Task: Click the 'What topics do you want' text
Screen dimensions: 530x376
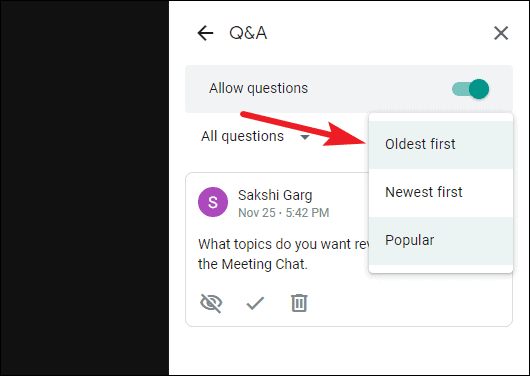Action: (284, 244)
